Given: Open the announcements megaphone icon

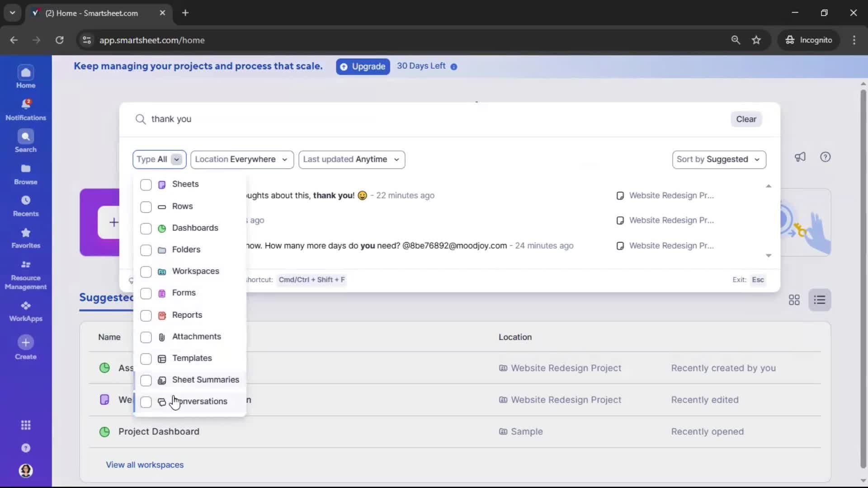Looking at the screenshot, I should click(x=800, y=157).
